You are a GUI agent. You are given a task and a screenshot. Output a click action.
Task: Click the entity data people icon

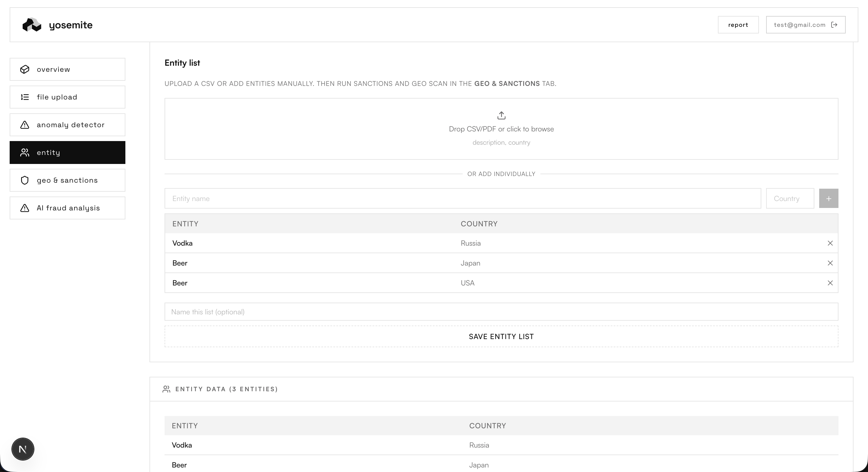point(166,389)
